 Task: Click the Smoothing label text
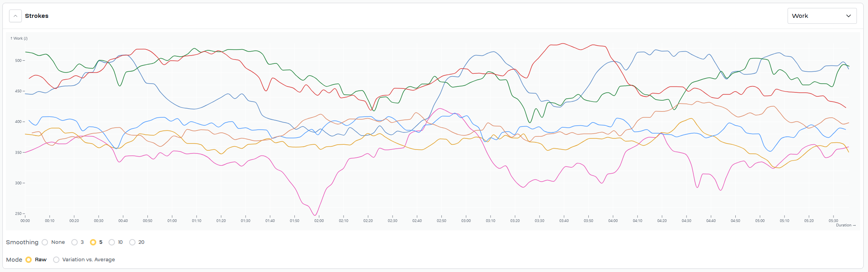(22, 242)
